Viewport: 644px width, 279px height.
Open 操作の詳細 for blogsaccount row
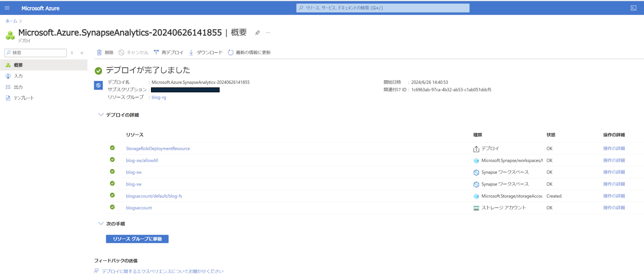[614, 208]
